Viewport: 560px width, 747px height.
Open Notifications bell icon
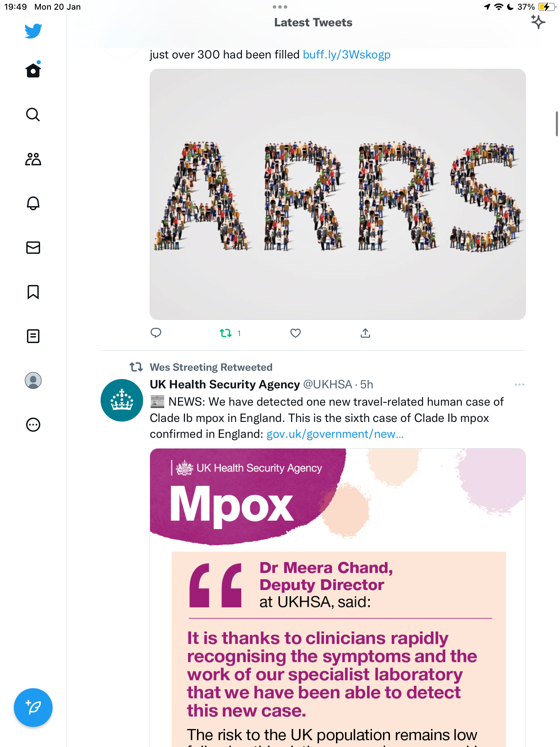pyautogui.click(x=33, y=203)
